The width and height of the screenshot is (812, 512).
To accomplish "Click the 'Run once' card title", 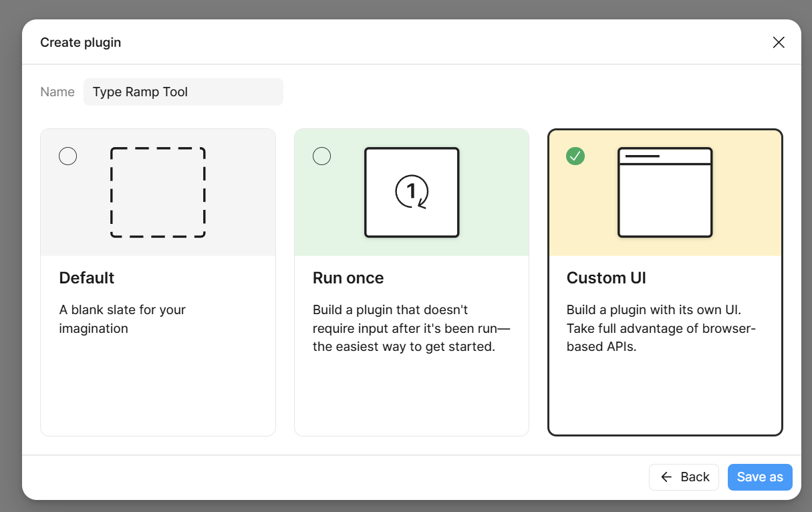I will pyautogui.click(x=348, y=278).
